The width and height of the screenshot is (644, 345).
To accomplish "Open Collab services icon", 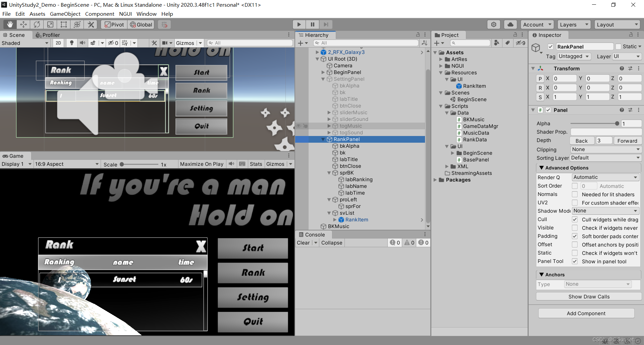I will point(494,24).
